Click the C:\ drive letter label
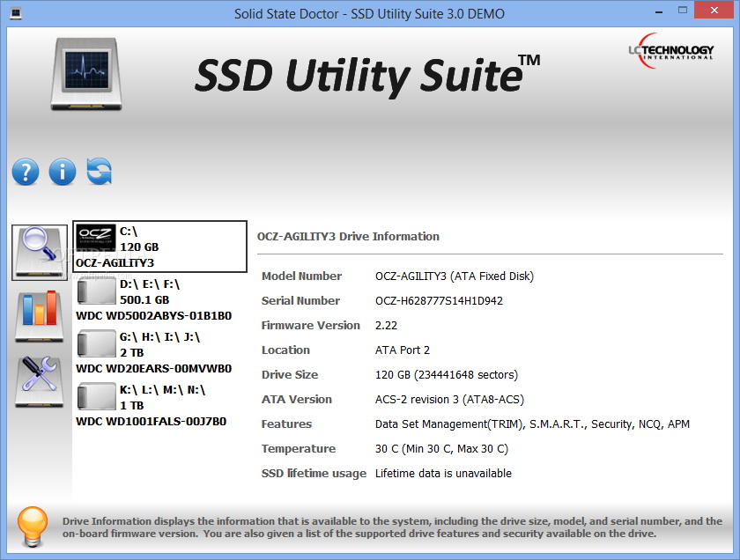740x560 pixels. tap(129, 232)
